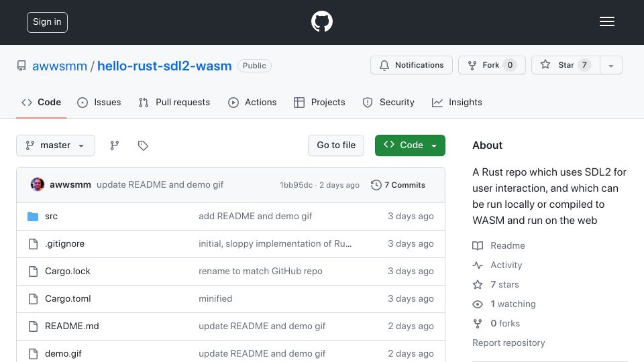
Task: Click the Notifications bell button
Action: 411,65
